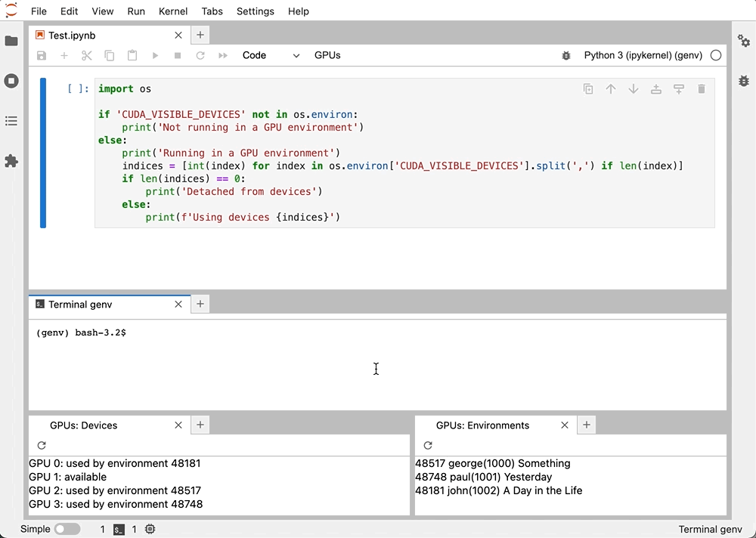Viewport: 756px width, 538px height.
Task: Move the cell up
Action: pos(611,88)
